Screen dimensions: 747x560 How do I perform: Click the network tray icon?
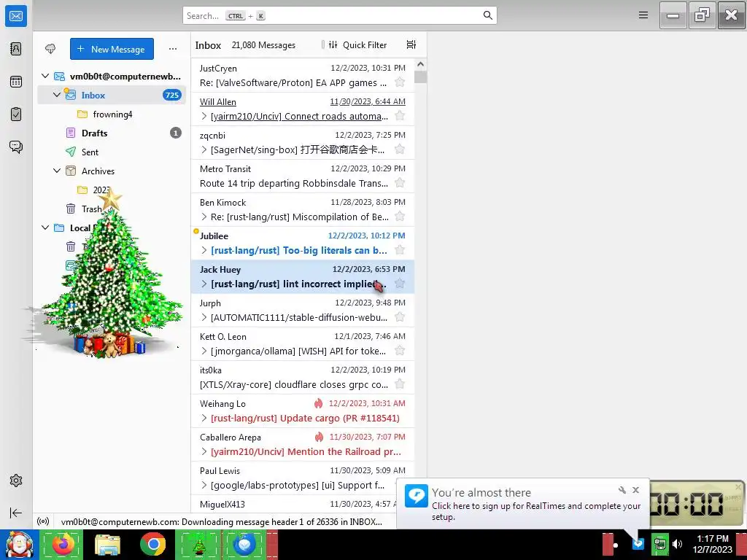coord(659,544)
